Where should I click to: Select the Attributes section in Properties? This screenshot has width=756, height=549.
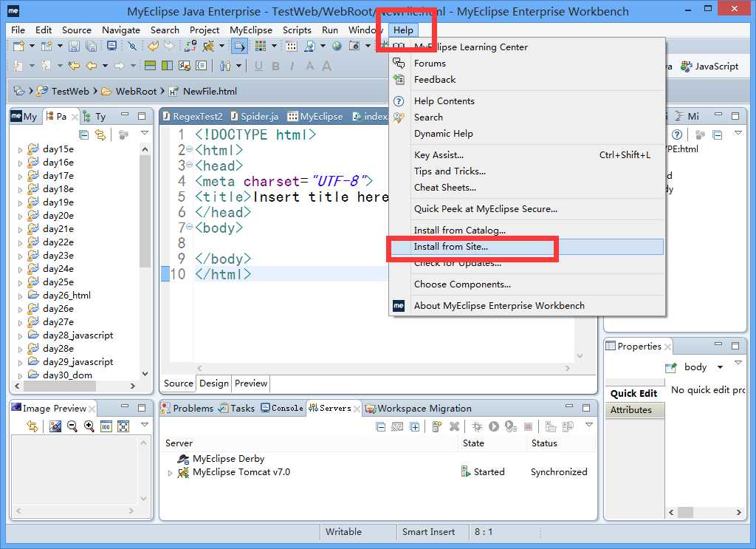tap(634, 409)
